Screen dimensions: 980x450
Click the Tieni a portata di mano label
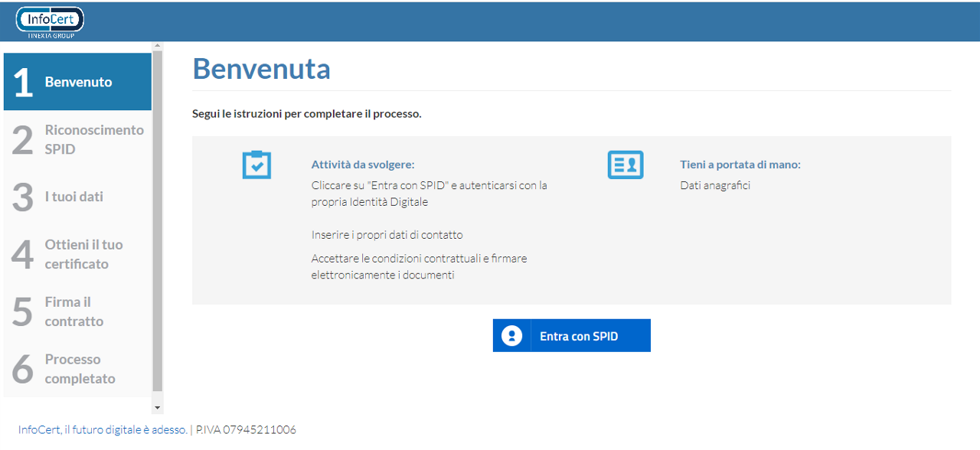point(740,165)
